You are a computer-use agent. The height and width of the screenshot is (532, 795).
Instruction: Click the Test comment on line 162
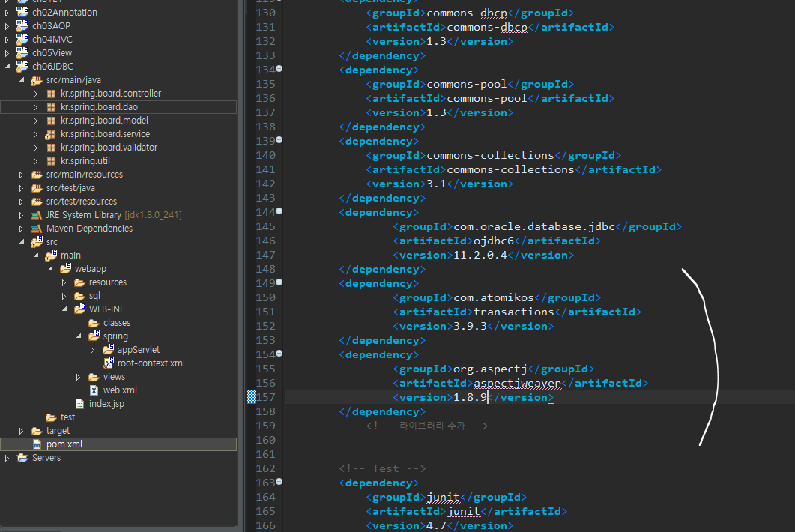point(382,468)
